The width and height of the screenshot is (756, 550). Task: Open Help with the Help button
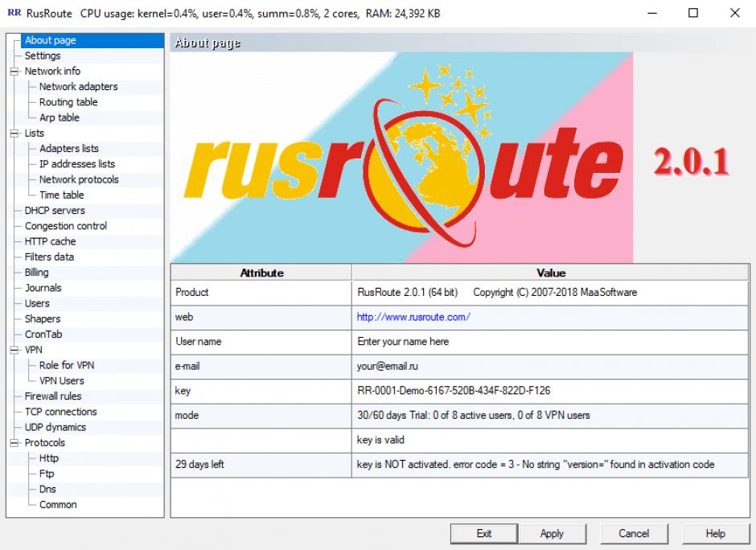click(716, 534)
